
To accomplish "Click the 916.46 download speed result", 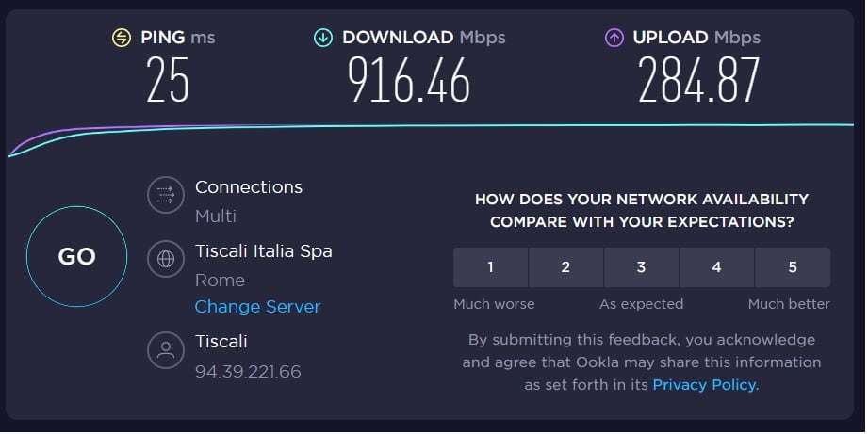I will 409,80.
